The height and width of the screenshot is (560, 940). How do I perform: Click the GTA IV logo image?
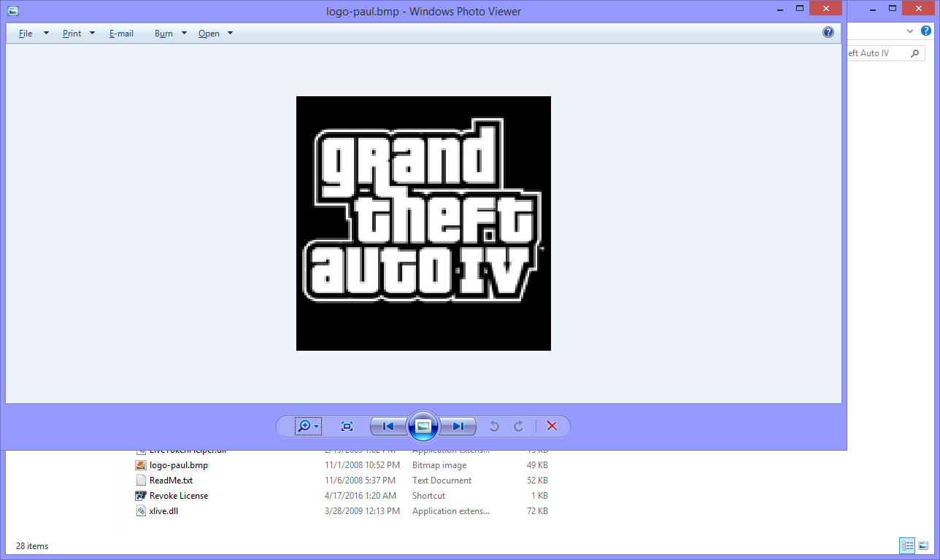(423, 223)
